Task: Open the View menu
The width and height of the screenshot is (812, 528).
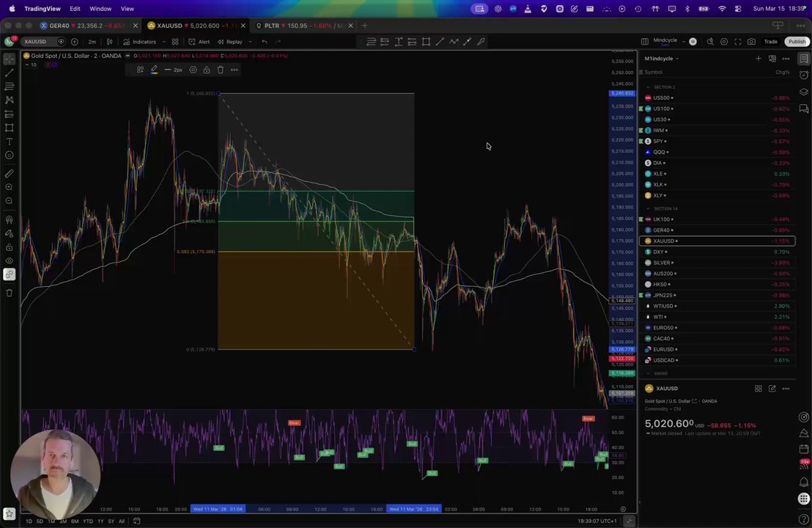Action: tap(128, 9)
